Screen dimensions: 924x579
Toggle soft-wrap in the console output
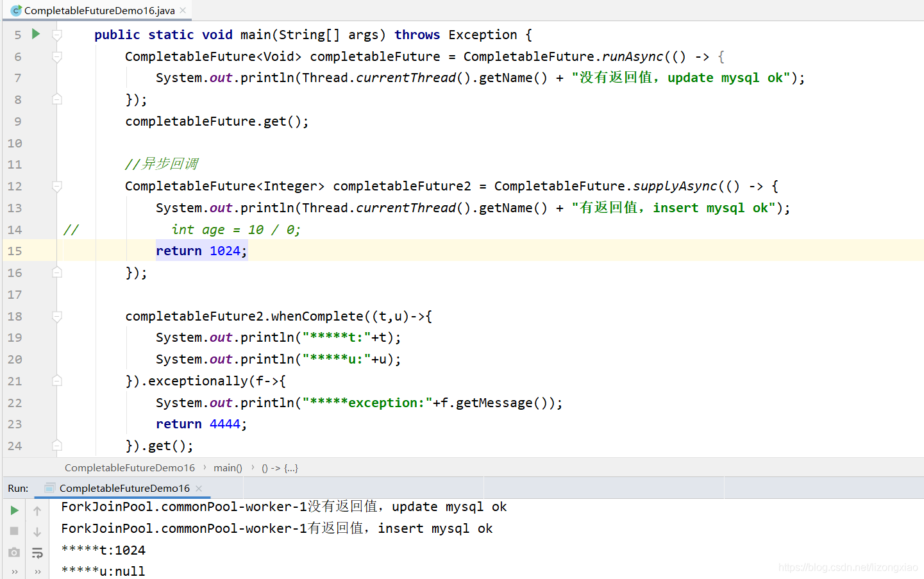(x=37, y=553)
